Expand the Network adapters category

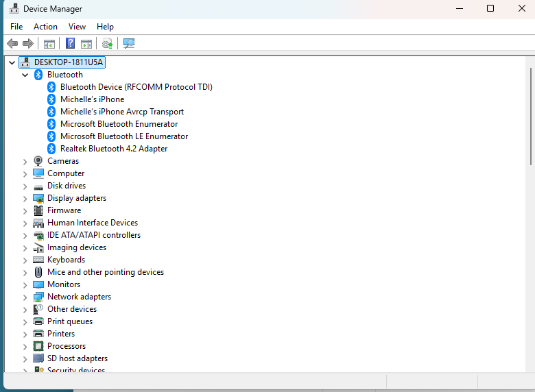click(x=25, y=297)
